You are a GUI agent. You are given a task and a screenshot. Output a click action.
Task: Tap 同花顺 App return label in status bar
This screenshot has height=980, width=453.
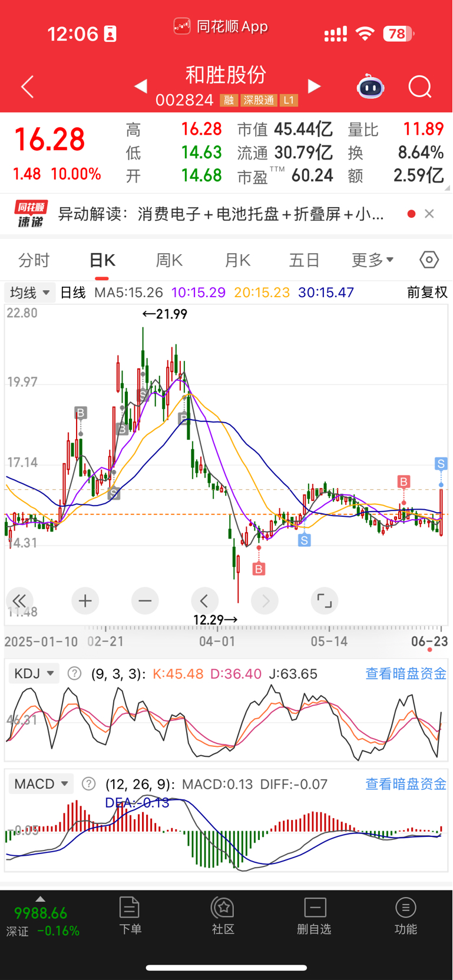tap(221, 26)
